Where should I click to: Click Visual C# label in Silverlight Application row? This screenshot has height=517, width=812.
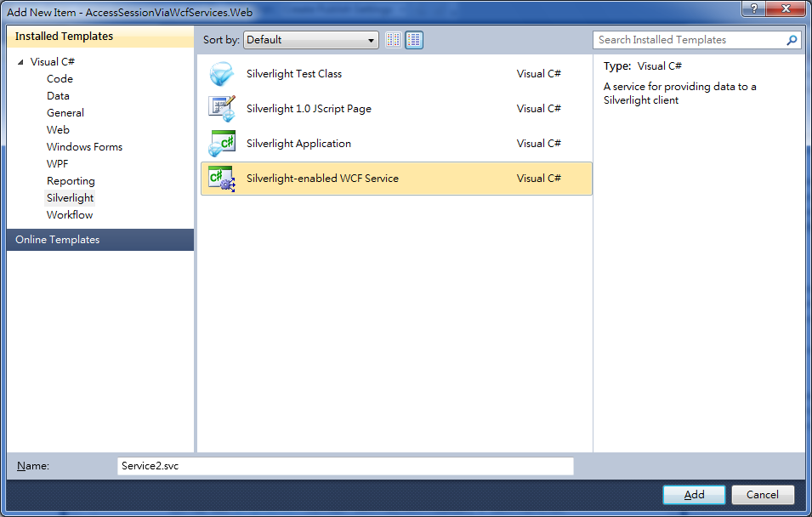(538, 144)
